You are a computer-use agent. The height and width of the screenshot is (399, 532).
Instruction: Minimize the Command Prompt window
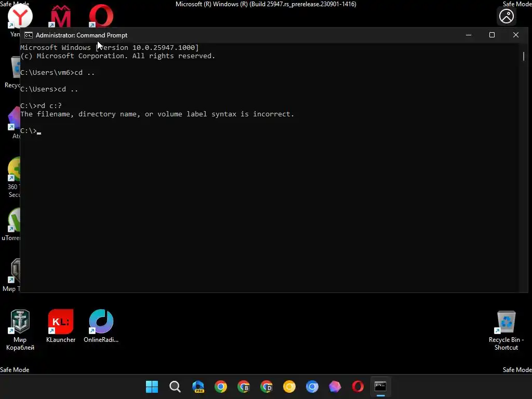pyautogui.click(x=469, y=35)
